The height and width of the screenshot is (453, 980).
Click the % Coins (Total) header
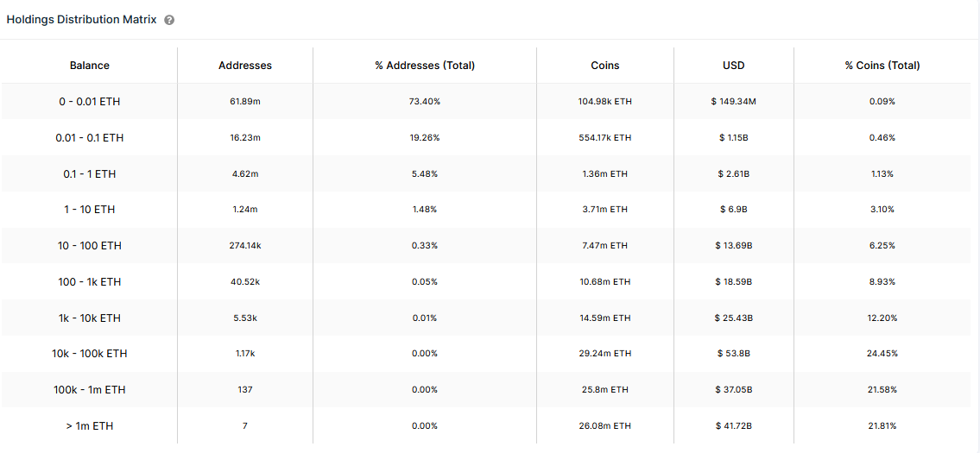point(882,65)
